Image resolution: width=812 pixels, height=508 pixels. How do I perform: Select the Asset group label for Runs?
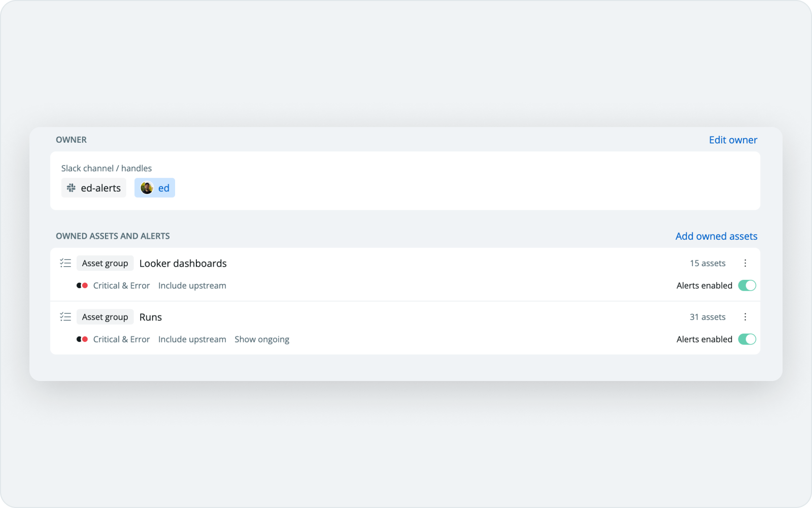click(x=105, y=316)
